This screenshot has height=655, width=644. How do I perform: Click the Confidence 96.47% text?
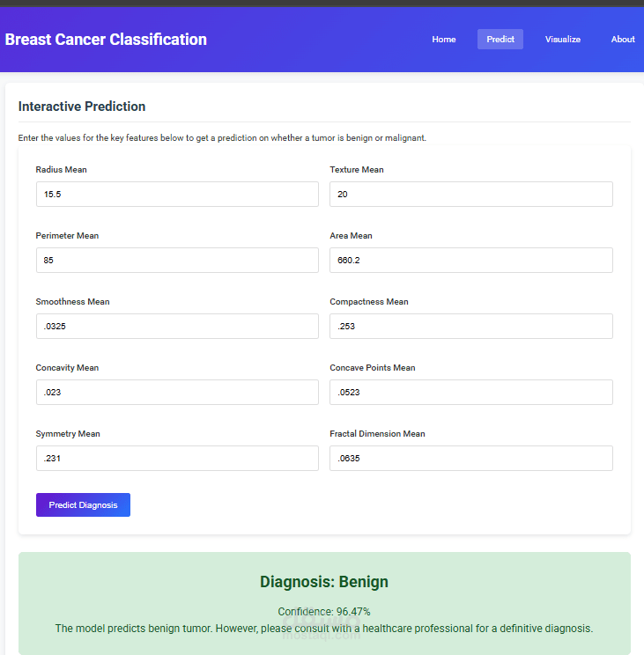click(324, 612)
